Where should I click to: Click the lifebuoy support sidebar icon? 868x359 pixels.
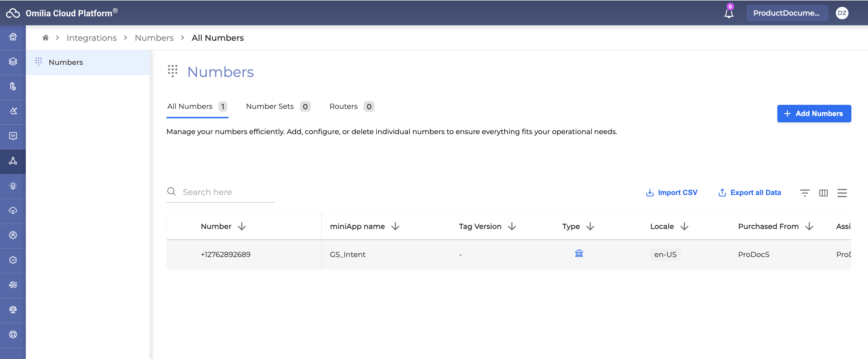point(13,334)
